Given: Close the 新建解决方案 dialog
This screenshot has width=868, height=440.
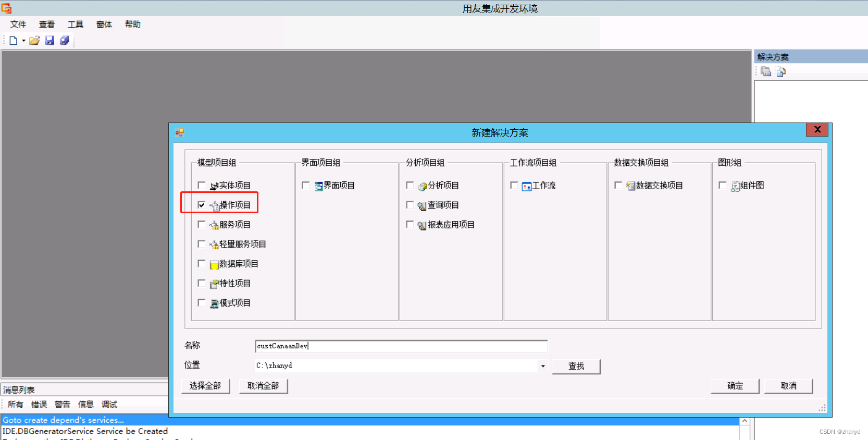Looking at the screenshot, I should pyautogui.click(x=817, y=129).
